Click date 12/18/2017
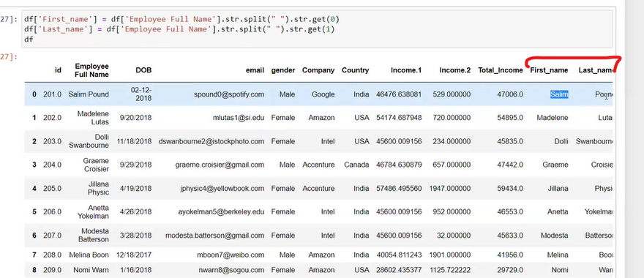The width and height of the screenshot is (644, 278). 134,255
